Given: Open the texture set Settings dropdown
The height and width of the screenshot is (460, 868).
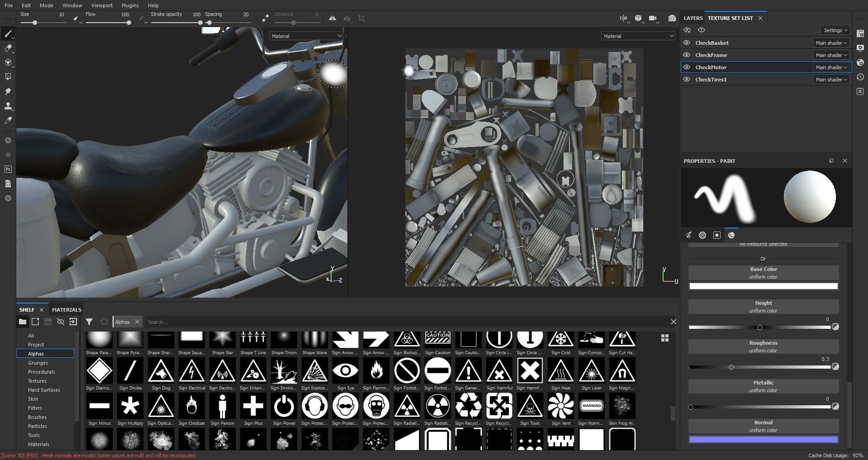Looking at the screenshot, I should pos(835,30).
